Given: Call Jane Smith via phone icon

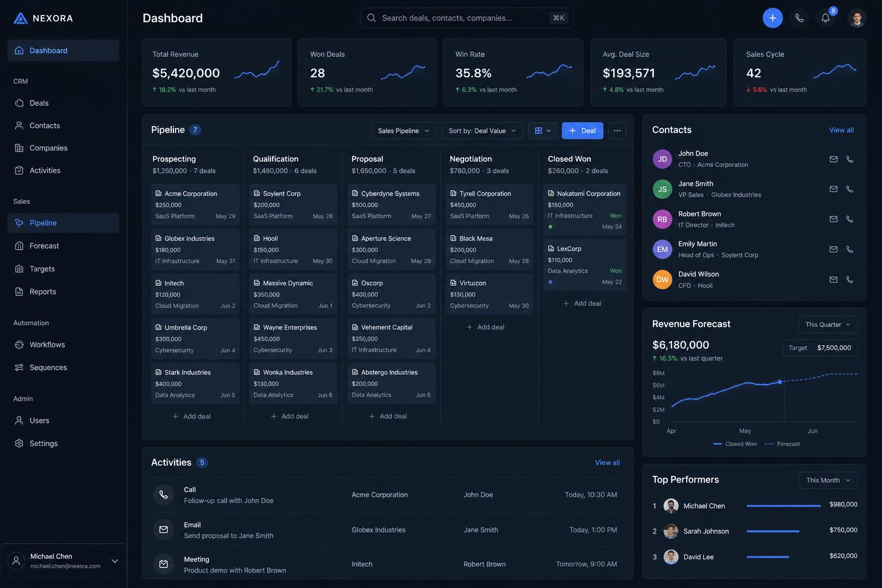Looking at the screenshot, I should (x=849, y=189).
